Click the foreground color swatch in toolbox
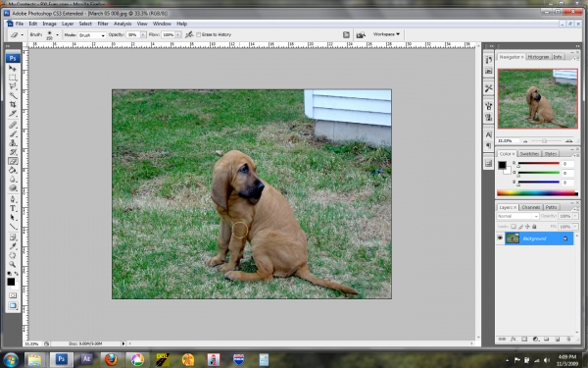588x368 pixels. tap(11, 282)
